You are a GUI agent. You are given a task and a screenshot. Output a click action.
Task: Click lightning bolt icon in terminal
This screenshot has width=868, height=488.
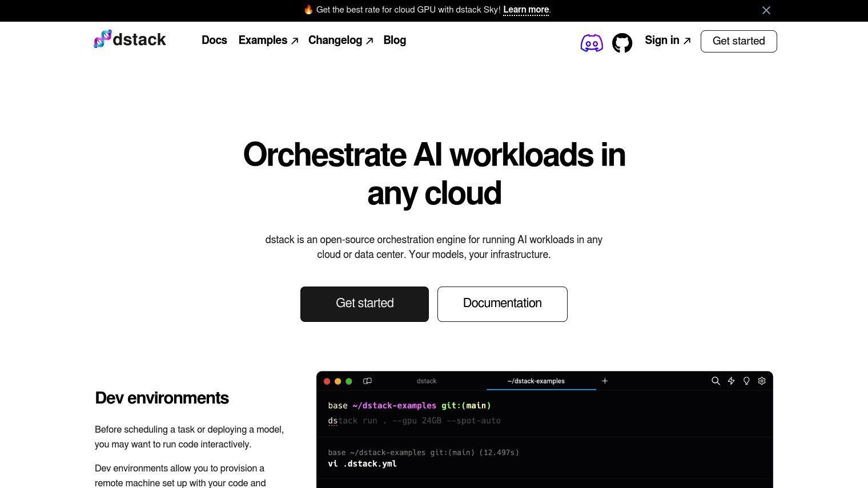pyautogui.click(x=731, y=381)
